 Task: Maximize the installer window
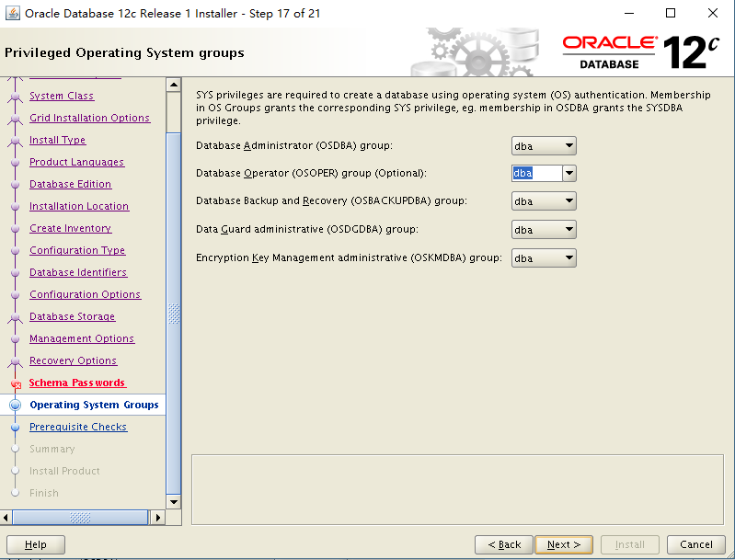pos(671,13)
